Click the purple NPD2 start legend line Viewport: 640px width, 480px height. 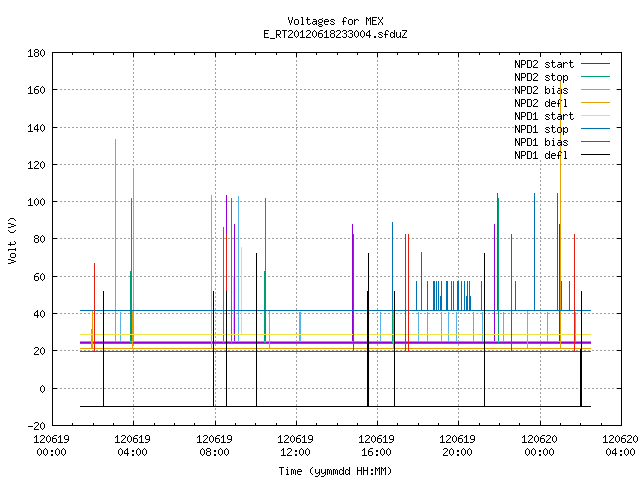(x=595, y=64)
